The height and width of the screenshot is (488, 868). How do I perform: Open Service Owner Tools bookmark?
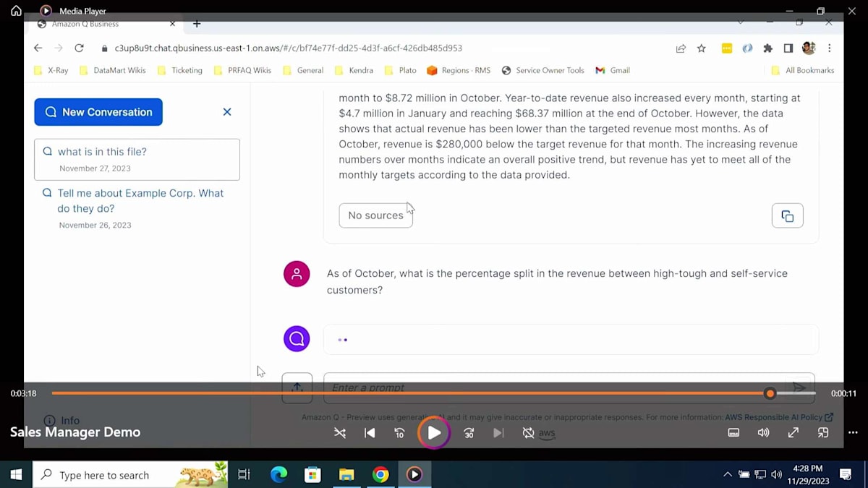coord(542,70)
